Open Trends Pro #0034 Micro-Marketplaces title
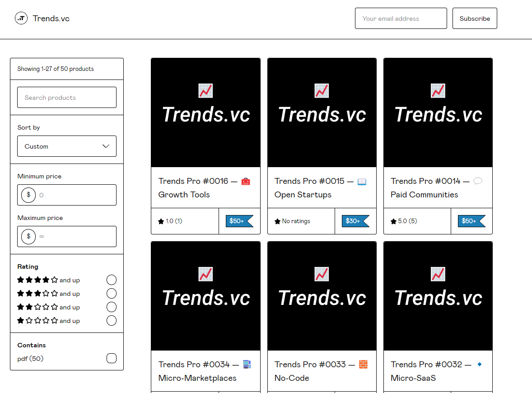The image size is (532, 393). 205,371
